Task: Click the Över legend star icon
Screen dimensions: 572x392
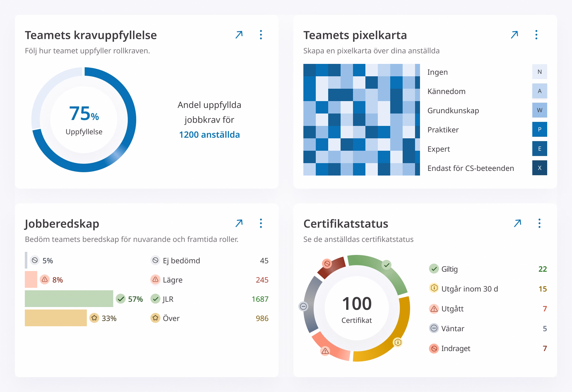Action: [155, 318]
